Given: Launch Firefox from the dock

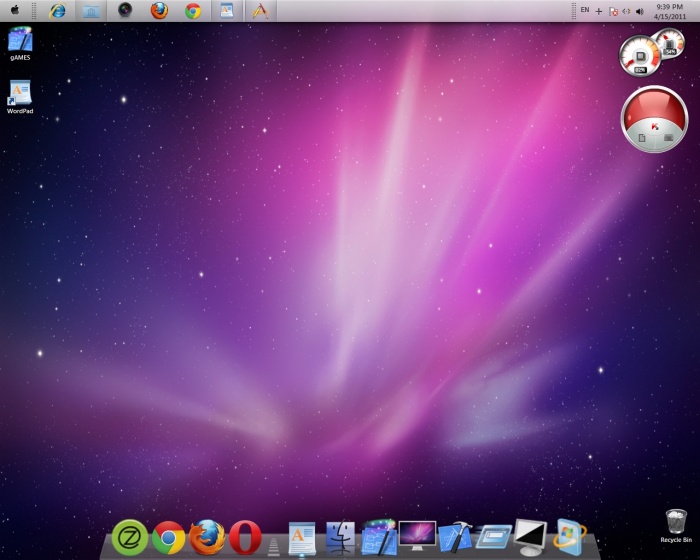Looking at the screenshot, I should tap(207, 537).
